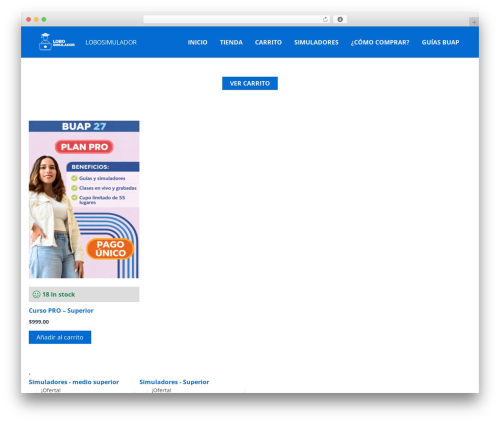Open Simuladores - Superior link
This screenshot has width=500, height=423.
click(x=174, y=382)
